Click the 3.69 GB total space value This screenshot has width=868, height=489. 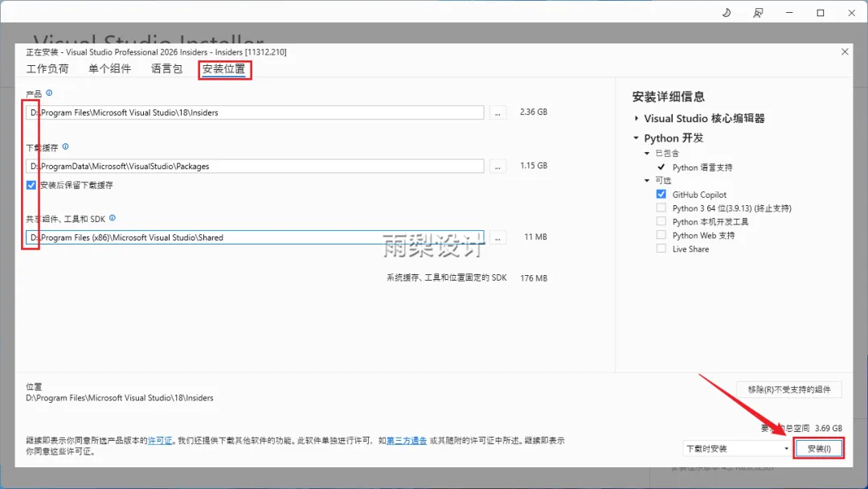point(828,428)
